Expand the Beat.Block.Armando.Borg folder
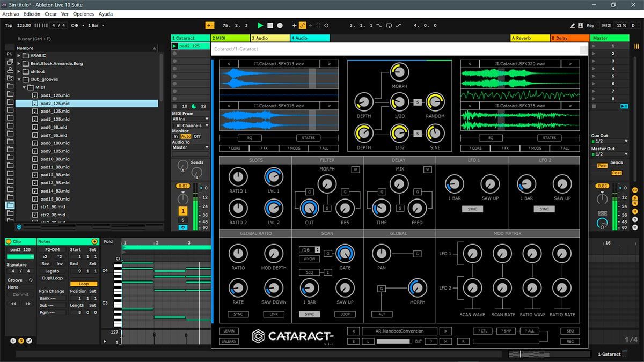644x362 pixels. tap(19, 64)
